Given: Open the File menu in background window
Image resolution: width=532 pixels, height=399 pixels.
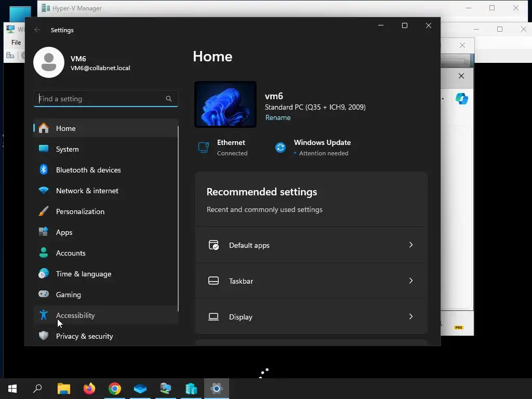Looking at the screenshot, I should (16, 43).
